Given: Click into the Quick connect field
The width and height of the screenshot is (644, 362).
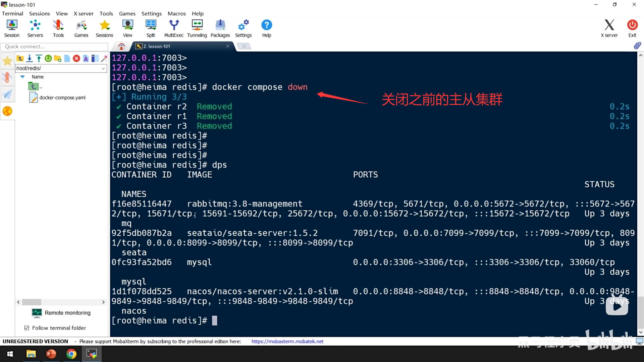Looking at the screenshot, I should coord(54,47).
